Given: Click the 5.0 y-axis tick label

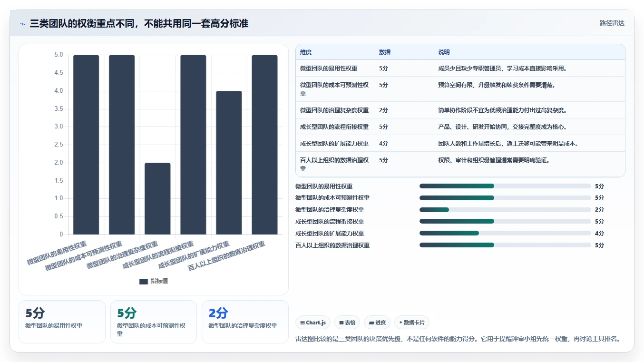Looking at the screenshot, I should [x=59, y=55].
